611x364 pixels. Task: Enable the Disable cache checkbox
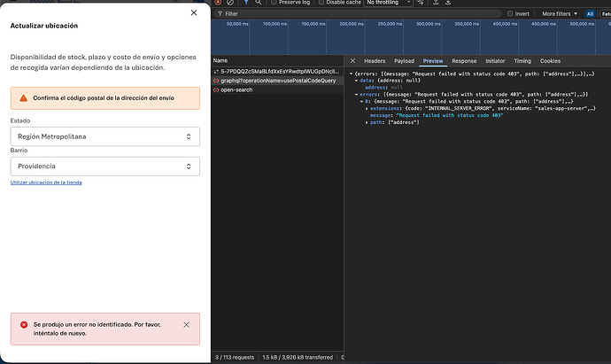click(x=320, y=3)
